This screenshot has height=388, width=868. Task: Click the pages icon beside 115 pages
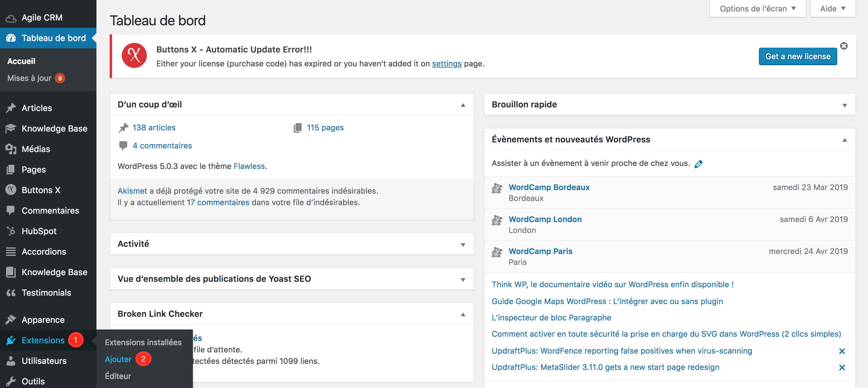tap(297, 128)
